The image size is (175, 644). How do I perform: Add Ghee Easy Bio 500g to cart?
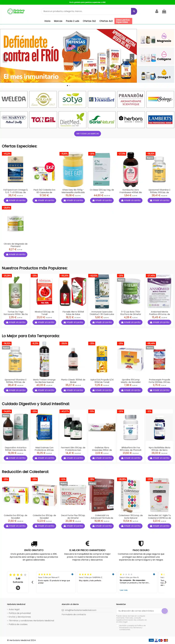pyautogui.click(x=73, y=200)
